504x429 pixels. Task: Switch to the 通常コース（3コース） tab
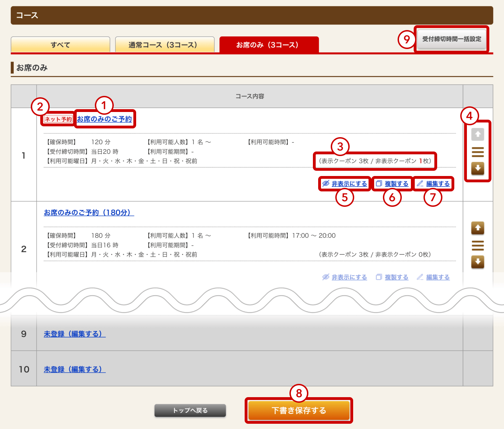tap(164, 45)
